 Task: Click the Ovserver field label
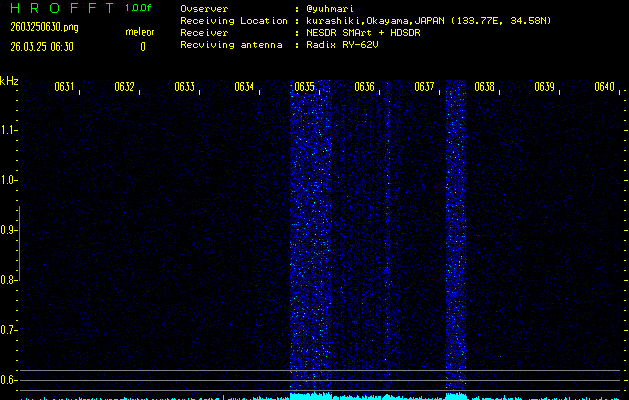tap(204, 9)
